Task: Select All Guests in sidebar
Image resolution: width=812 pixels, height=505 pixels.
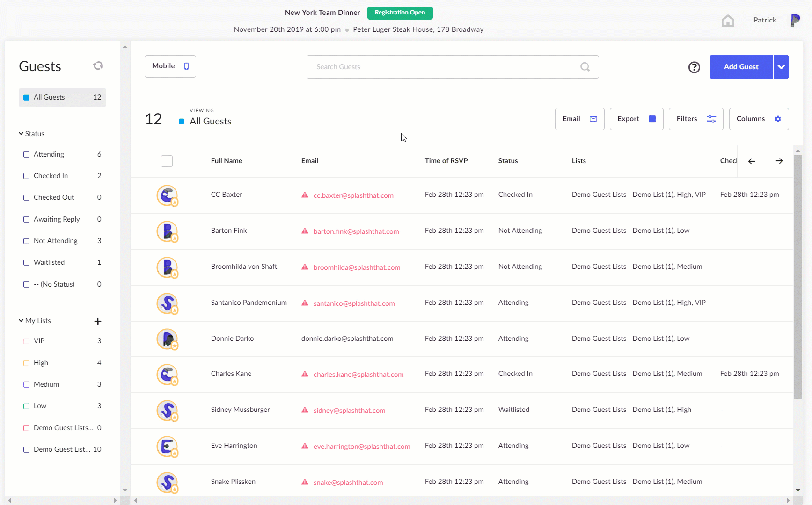Action: [62, 97]
